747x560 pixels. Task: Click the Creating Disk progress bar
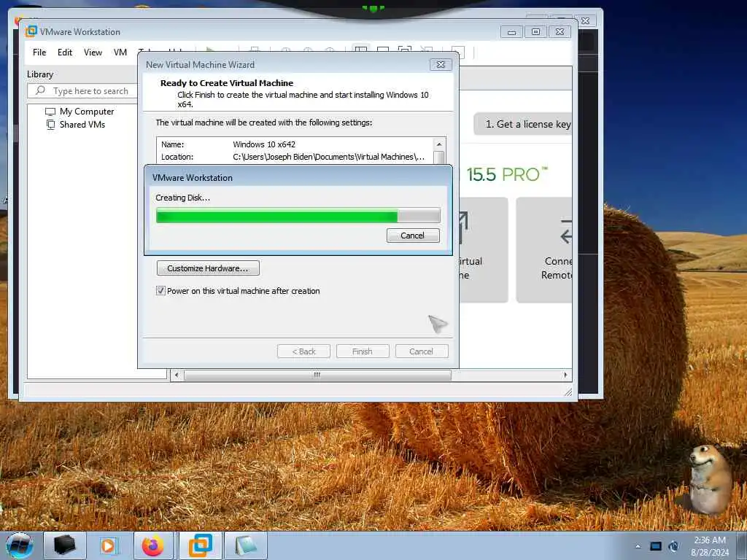pyautogui.click(x=298, y=216)
